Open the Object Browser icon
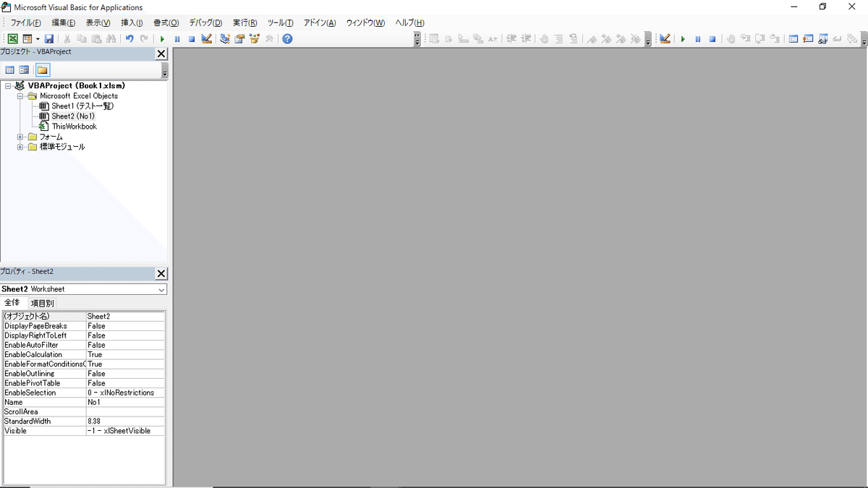This screenshot has width=868, height=488. tap(255, 39)
